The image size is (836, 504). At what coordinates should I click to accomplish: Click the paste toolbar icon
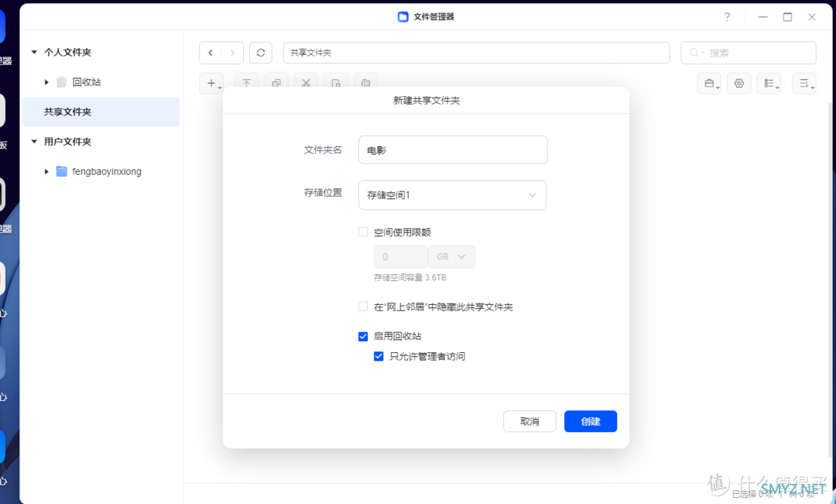tap(336, 83)
